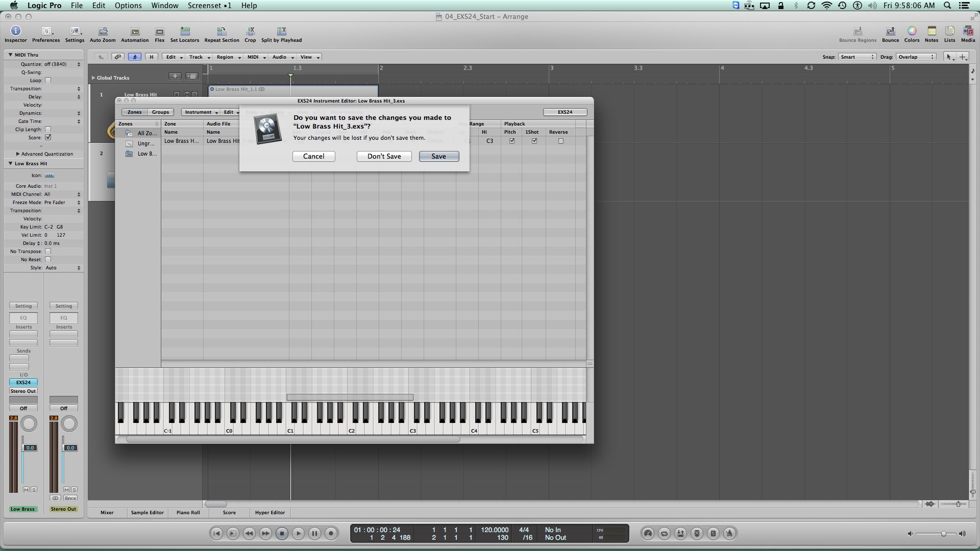Switch to the Piano Roll tab
The height and width of the screenshot is (551, 980).
[x=188, y=513]
